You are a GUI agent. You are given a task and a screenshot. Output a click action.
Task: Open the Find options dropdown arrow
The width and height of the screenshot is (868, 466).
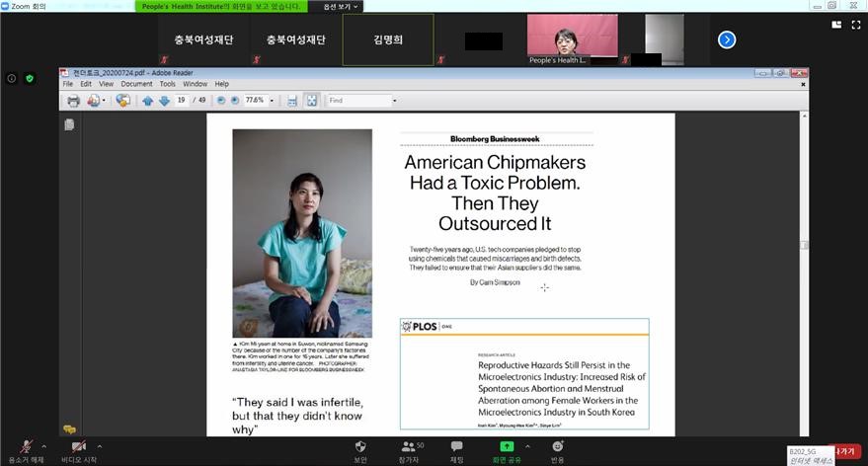pyautogui.click(x=395, y=101)
